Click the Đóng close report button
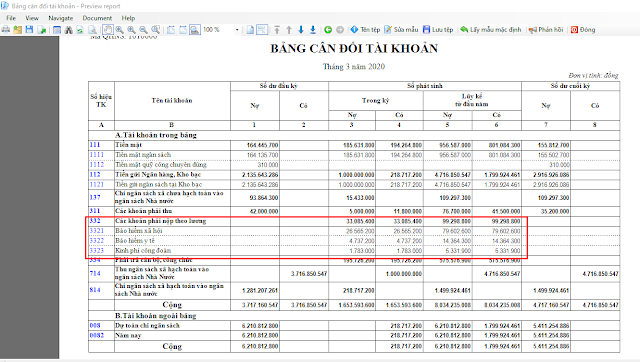Image resolution: width=640 pixels, height=362 pixels. click(x=583, y=30)
